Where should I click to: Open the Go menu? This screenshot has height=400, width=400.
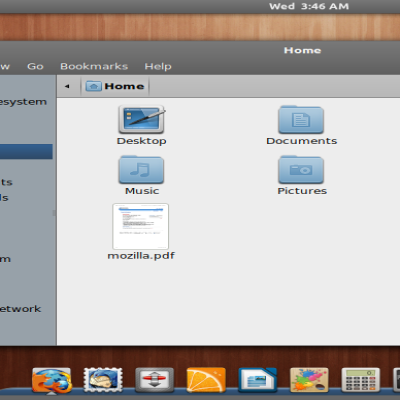(x=35, y=66)
